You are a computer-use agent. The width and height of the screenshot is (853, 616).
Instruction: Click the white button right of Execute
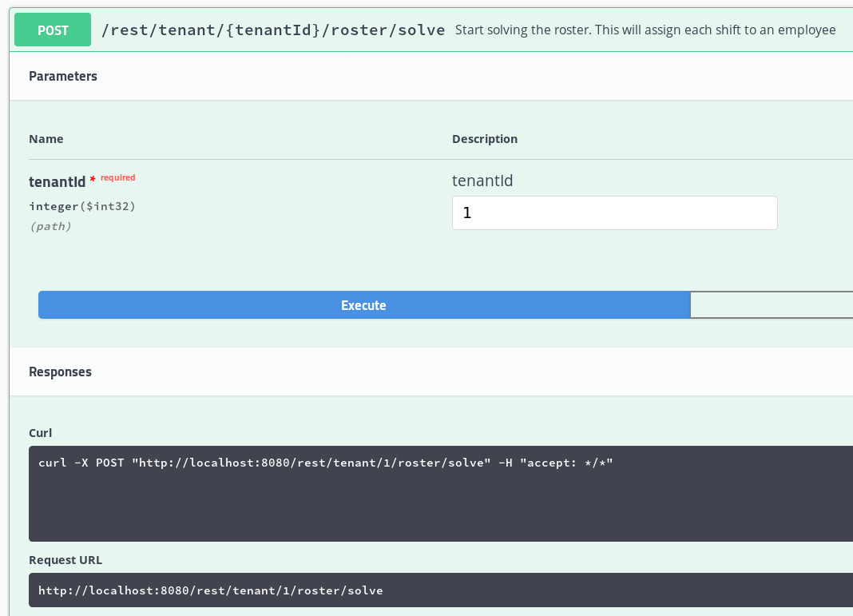[x=771, y=305]
